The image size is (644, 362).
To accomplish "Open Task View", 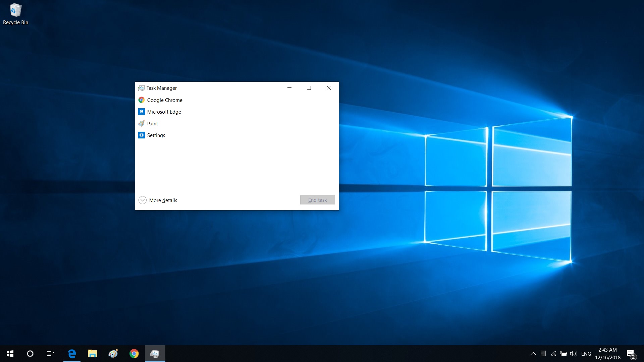I will tap(50, 354).
